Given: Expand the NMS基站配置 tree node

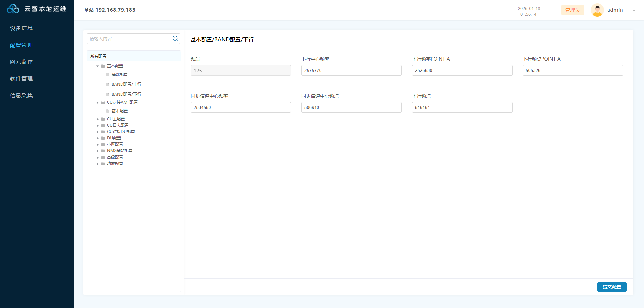Looking at the screenshot, I should 98,151.
